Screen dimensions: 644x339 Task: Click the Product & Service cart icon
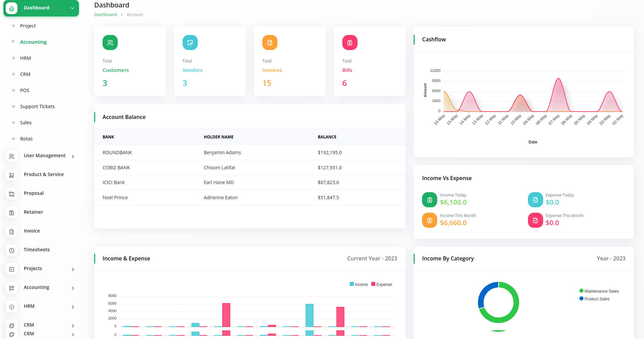click(12, 175)
